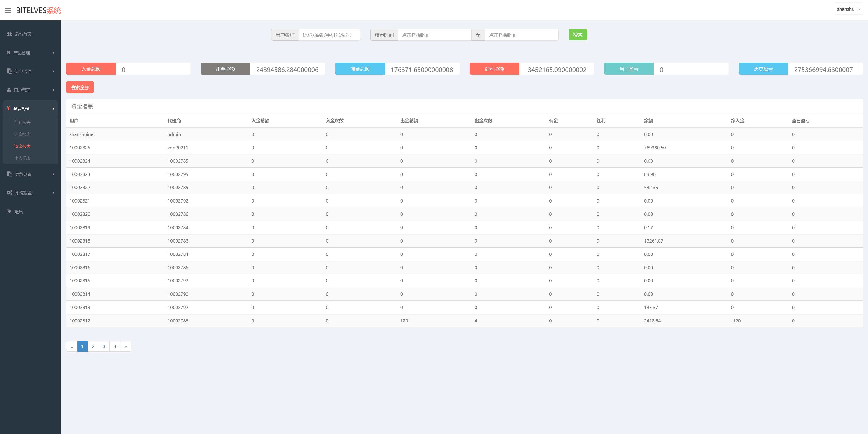Click the gears icon for 系统设置

[9, 193]
